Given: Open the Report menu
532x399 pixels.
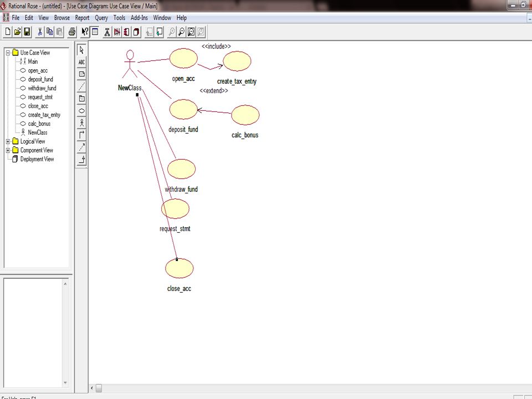Looking at the screenshot, I should (x=82, y=18).
